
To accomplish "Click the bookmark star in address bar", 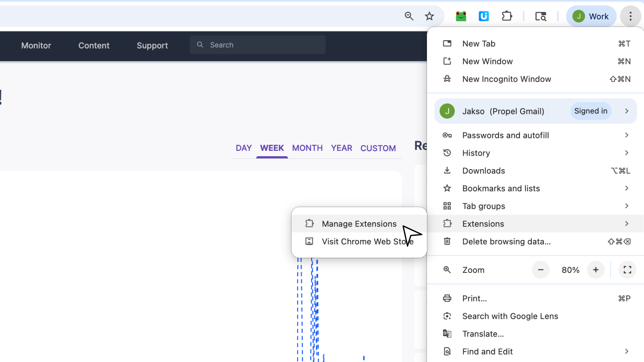I will [x=429, y=16].
